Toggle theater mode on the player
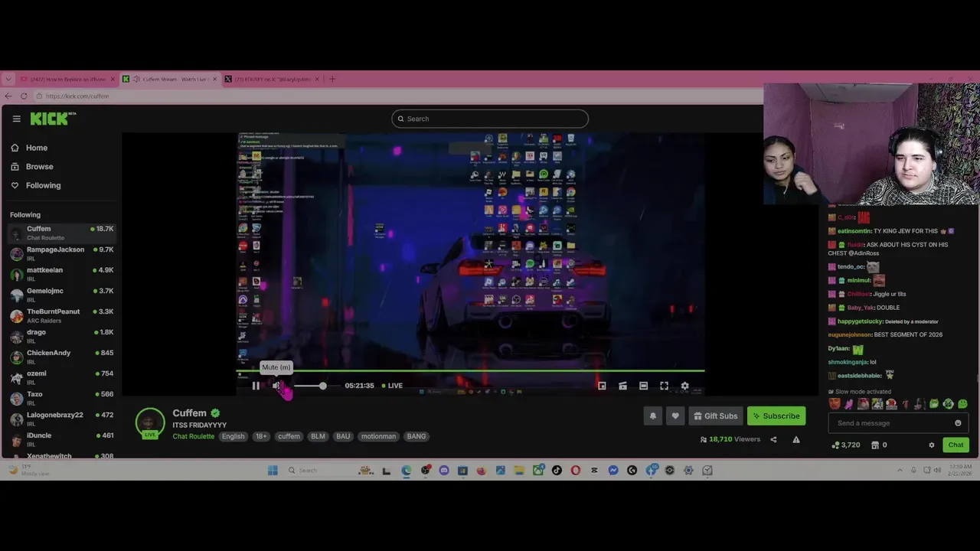Viewport: 980px width, 551px height. pyautogui.click(x=643, y=386)
